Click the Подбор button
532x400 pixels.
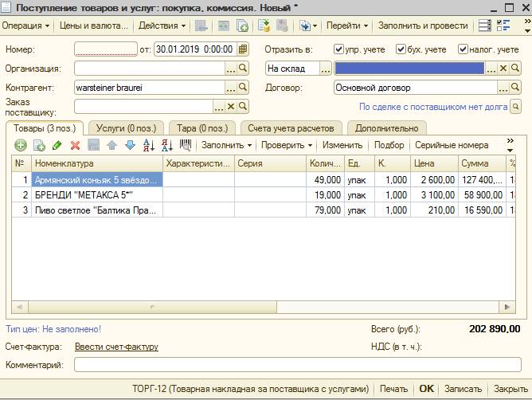pos(389,145)
